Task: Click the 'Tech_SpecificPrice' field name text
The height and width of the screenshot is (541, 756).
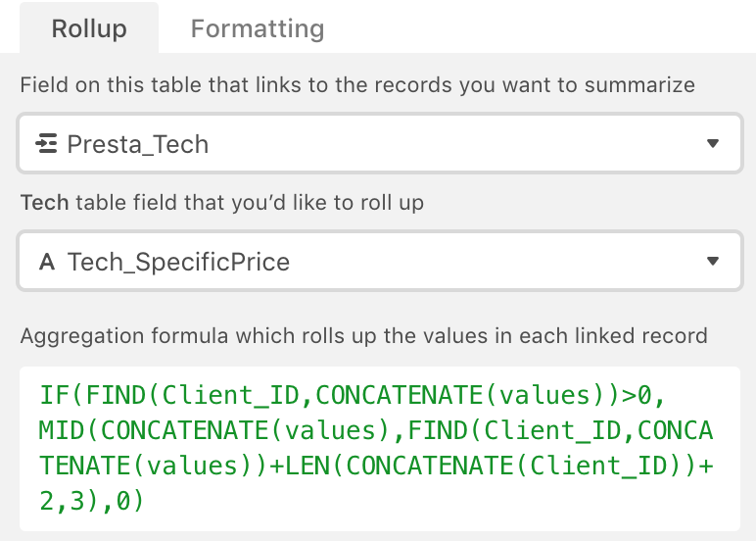Action: pos(178,262)
